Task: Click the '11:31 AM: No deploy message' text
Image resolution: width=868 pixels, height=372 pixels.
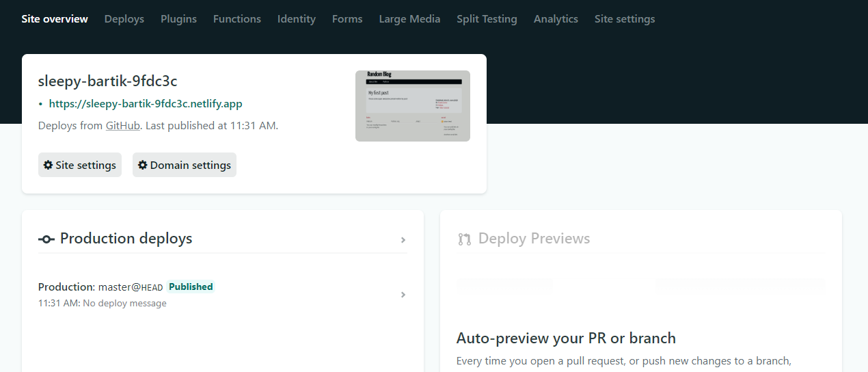Action: click(x=103, y=303)
